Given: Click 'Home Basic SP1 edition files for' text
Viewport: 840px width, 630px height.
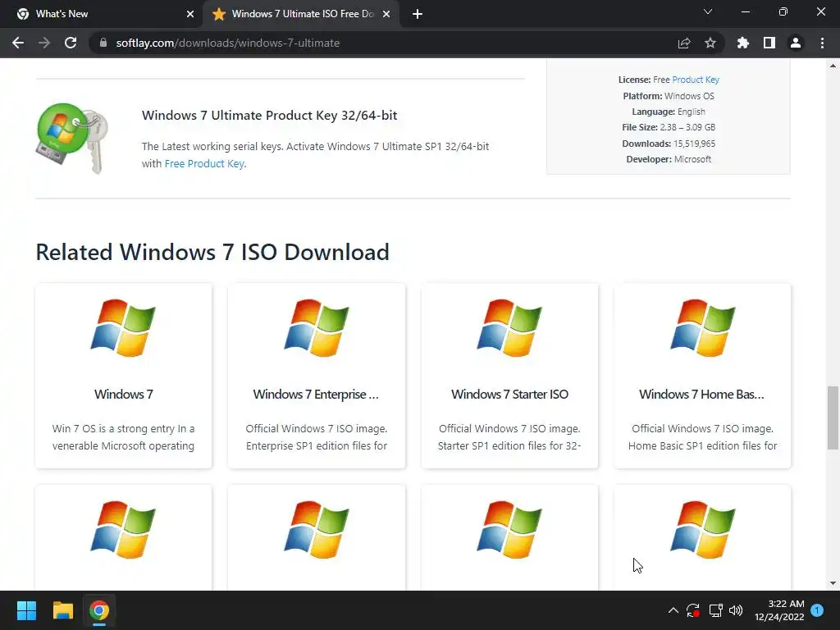Looking at the screenshot, I should [x=703, y=445].
